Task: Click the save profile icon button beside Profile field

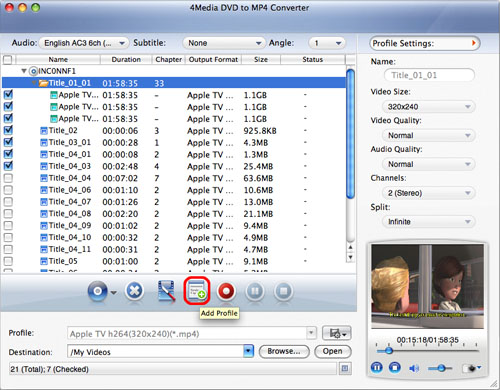Action: click(337, 333)
